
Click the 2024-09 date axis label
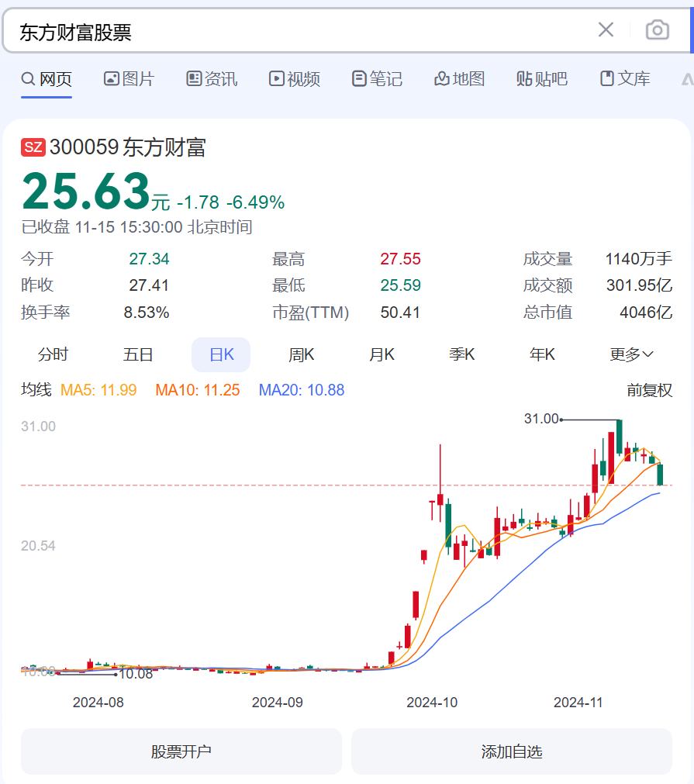[x=278, y=703]
